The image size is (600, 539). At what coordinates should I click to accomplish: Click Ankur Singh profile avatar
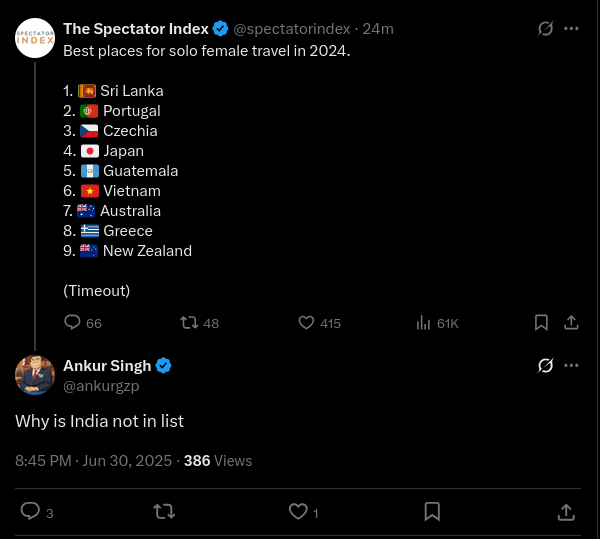coord(35,375)
